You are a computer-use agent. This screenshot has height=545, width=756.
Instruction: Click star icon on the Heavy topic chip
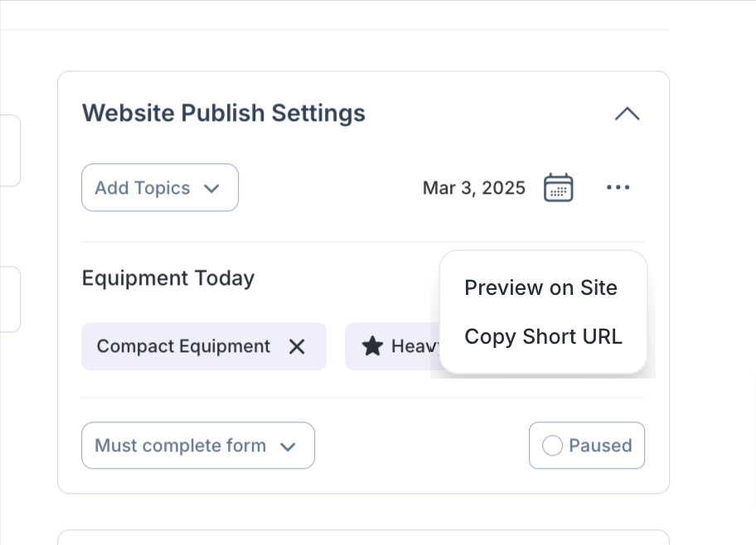click(373, 346)
